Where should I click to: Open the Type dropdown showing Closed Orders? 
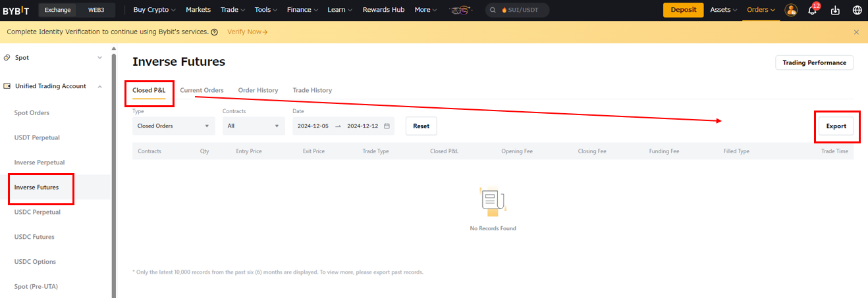174,126
